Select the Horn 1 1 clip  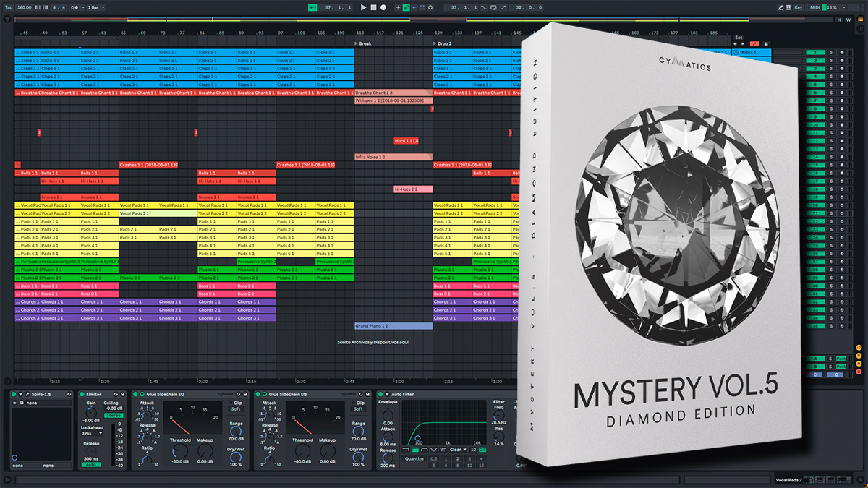pyautogui.click(x=406, y=140)
